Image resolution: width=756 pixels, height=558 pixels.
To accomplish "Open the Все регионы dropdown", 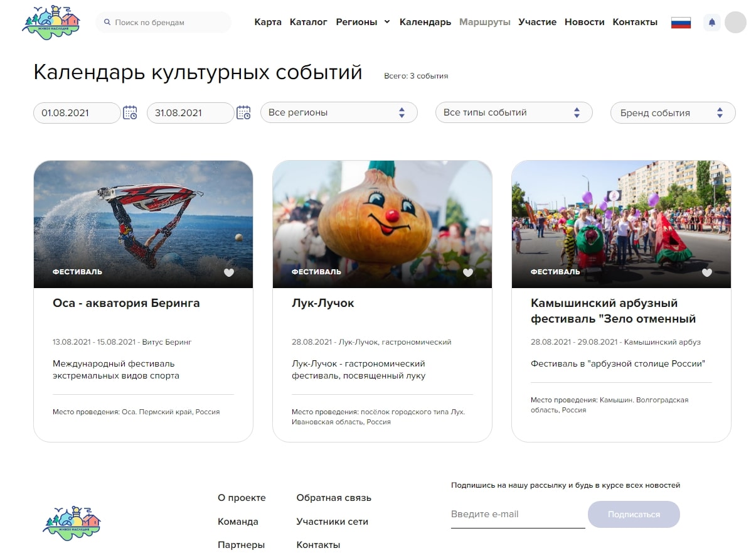I will tap(339, 113).
